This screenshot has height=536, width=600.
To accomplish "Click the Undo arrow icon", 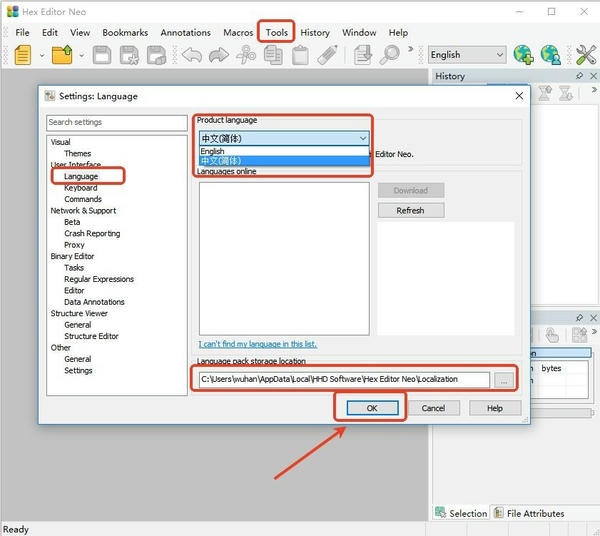I will [192, 55].
